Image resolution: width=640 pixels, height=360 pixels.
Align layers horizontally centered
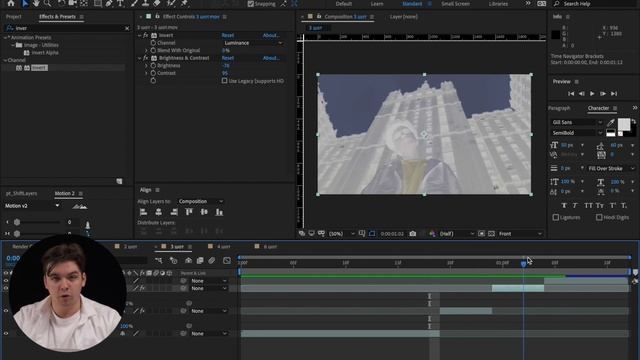tap(158, 212)
